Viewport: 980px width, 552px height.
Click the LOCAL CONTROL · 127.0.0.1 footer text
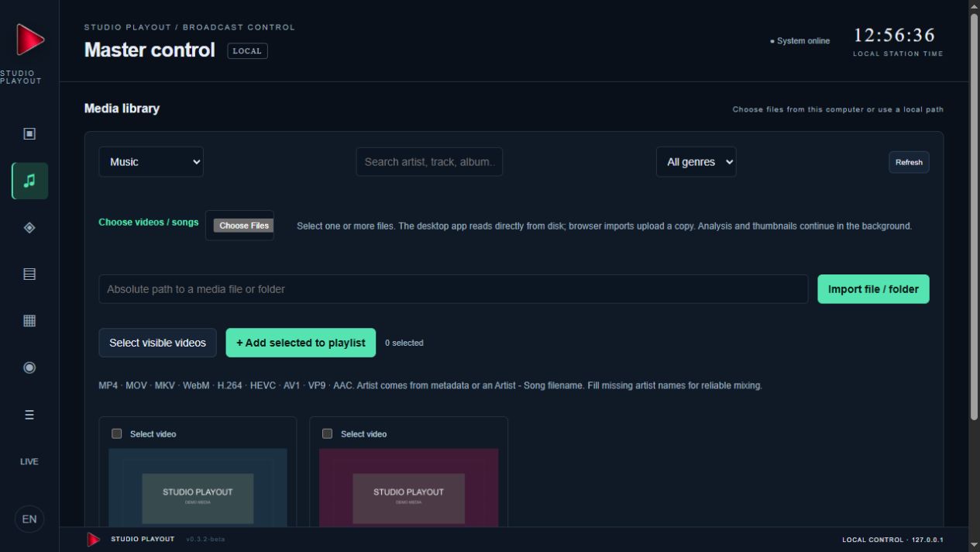click(x=892, y=540)
